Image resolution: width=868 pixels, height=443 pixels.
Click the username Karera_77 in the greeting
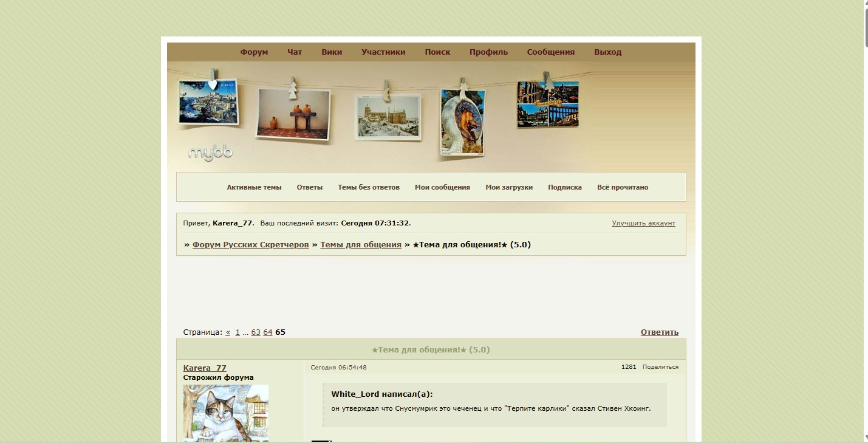[232, 223]
